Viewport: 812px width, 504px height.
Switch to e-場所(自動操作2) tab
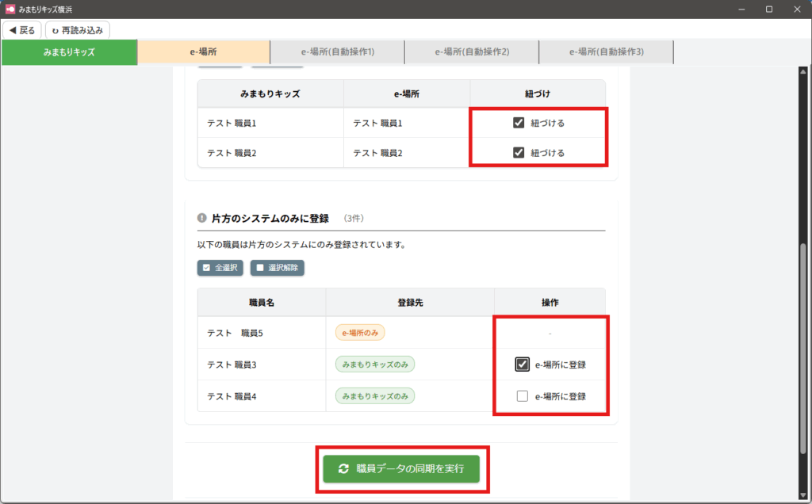(472, 52)
